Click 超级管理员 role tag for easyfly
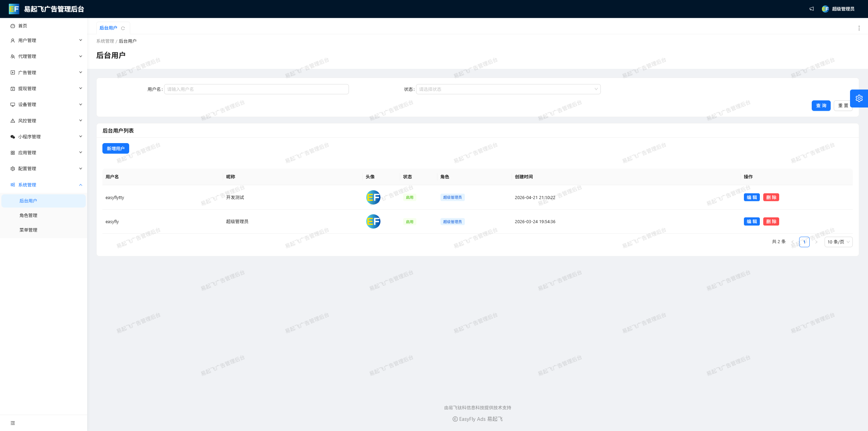This screenshot has width=868, height=431. pyautogui.click(x=452, y=221)
